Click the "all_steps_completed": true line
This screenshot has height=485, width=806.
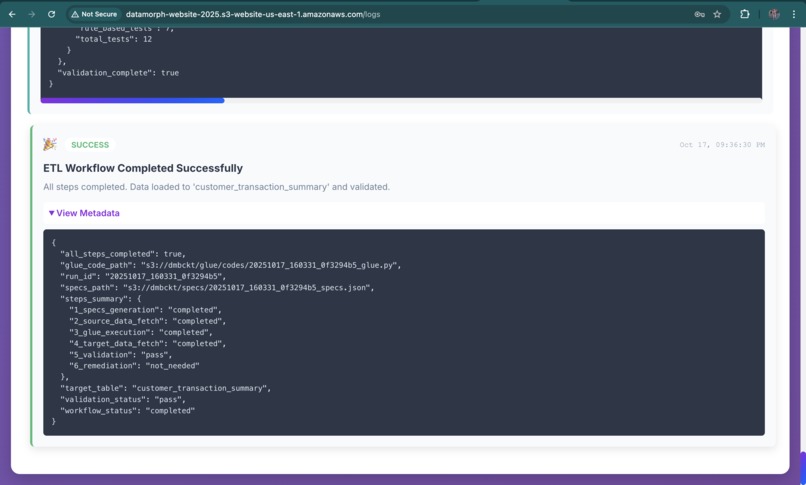[x=123, y=254]
